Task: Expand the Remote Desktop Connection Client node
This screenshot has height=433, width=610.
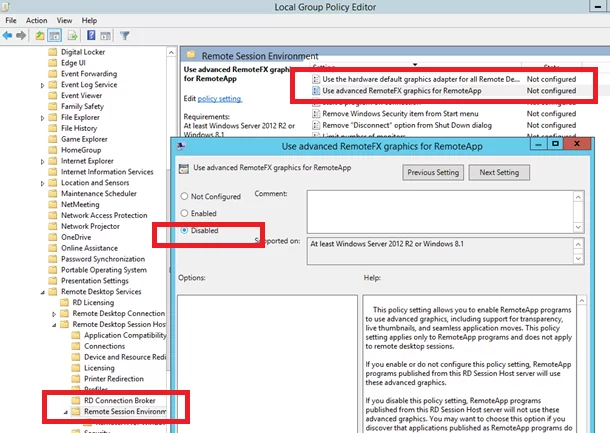Action: [54, 314]
